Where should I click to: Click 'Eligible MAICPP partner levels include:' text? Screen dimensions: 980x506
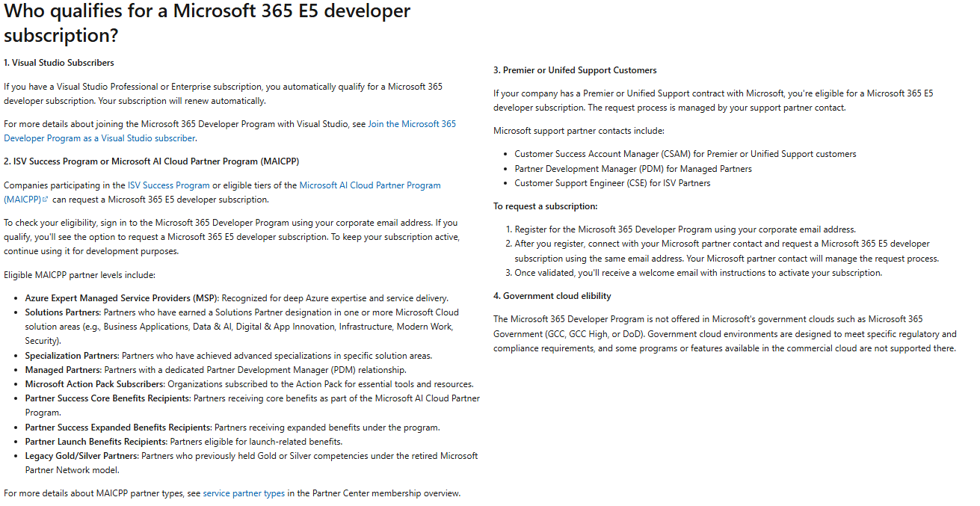pos(79,276)
